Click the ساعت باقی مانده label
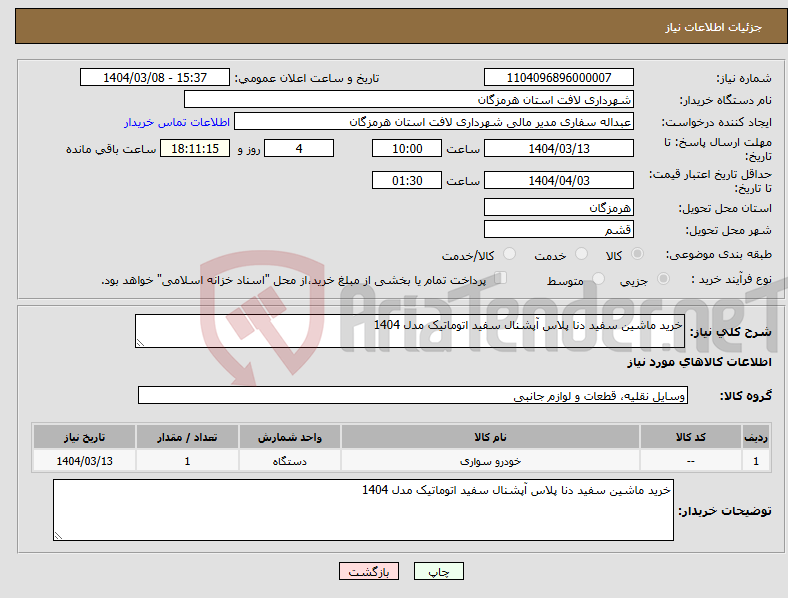The height and width of the screenshot is (598, 788). (x=111, y=149)
